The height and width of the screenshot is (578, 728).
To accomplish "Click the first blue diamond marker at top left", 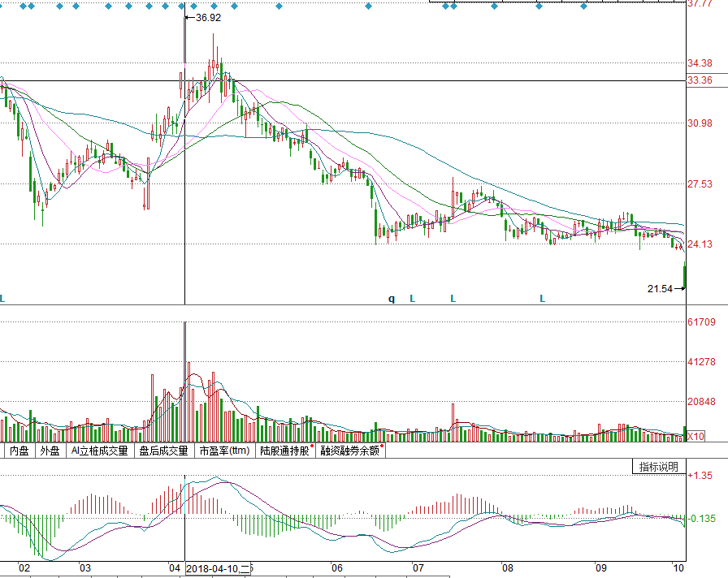I will coord(23,6).
